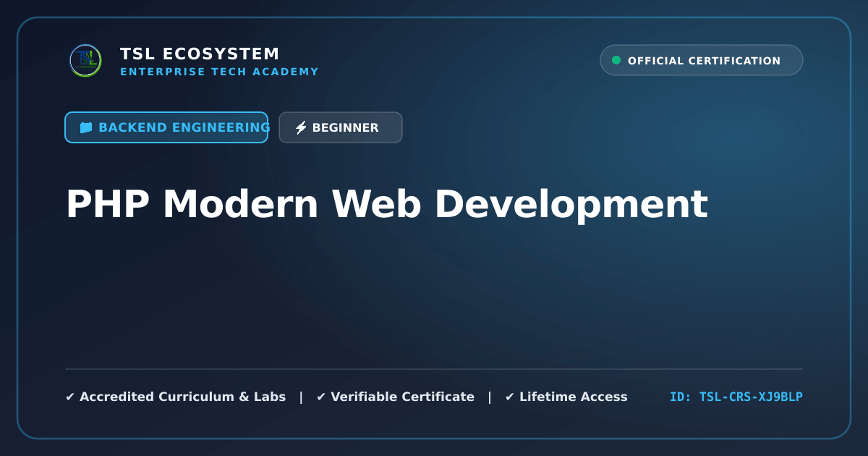Select the Beginner level tag
The image size is (868, 456).
[341, 127]
